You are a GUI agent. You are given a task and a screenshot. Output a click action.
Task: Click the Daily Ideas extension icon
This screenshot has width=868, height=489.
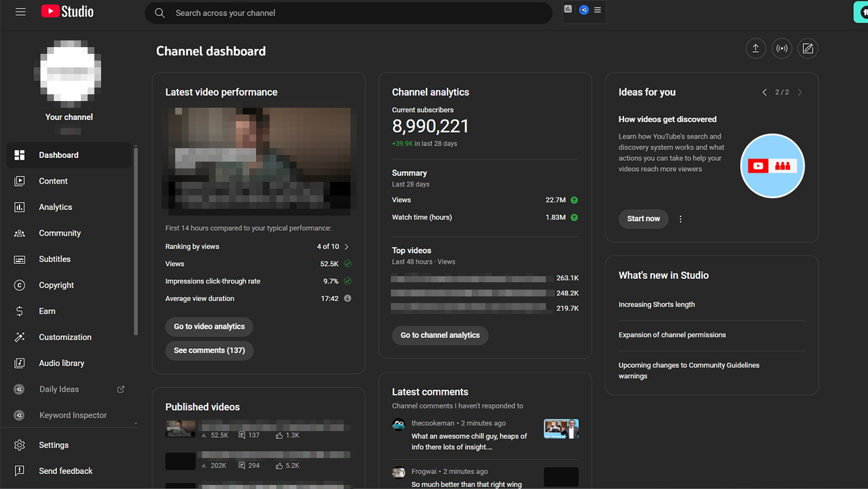tap(20, 389)
